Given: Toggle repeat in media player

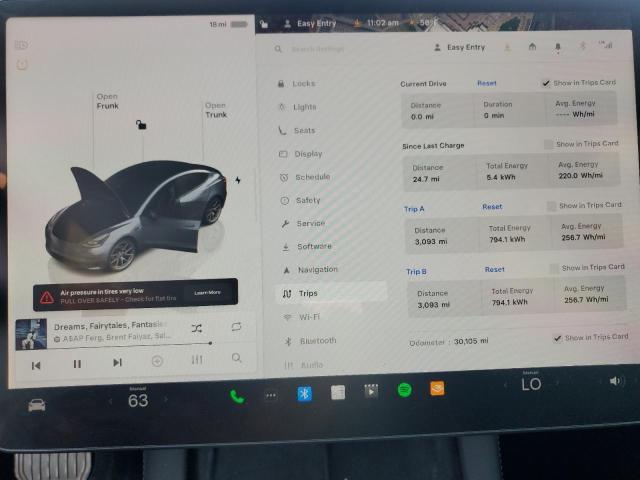Looking at the screenshot, I should click(x=236, y=327).
